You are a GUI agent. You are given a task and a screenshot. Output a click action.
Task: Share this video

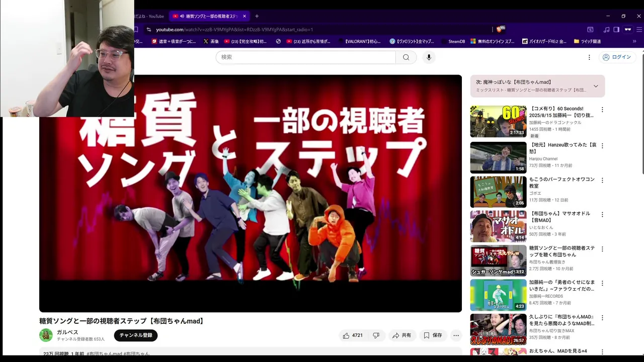[401, 335]
